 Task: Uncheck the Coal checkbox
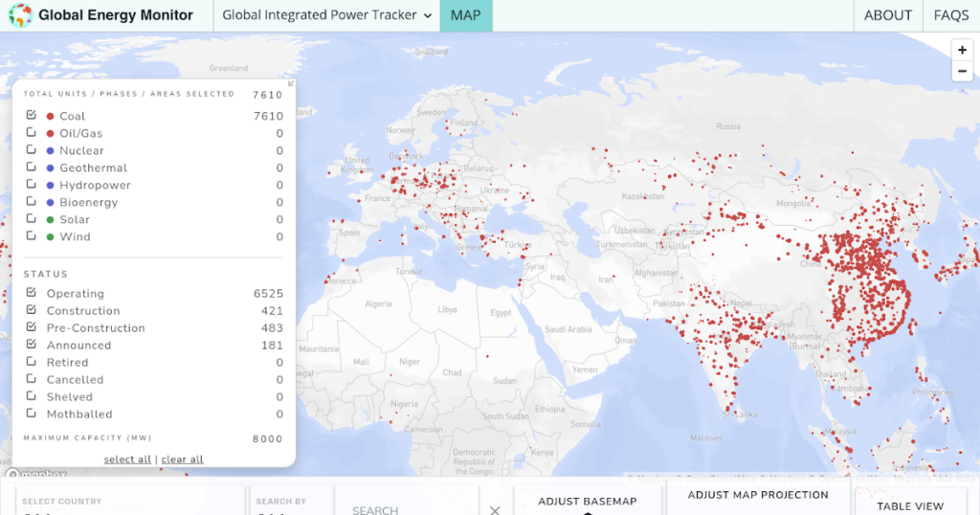pos(32,116)
